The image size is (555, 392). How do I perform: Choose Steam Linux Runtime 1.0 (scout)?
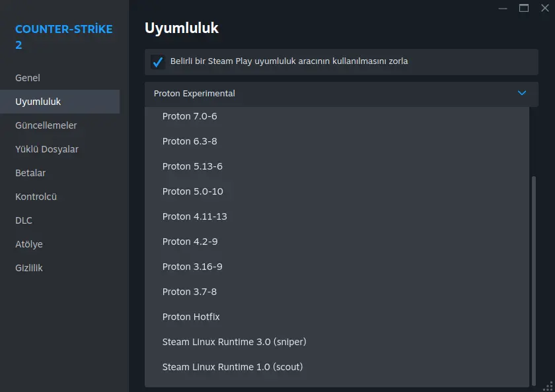pyautogui.click(x=336, y=368)
